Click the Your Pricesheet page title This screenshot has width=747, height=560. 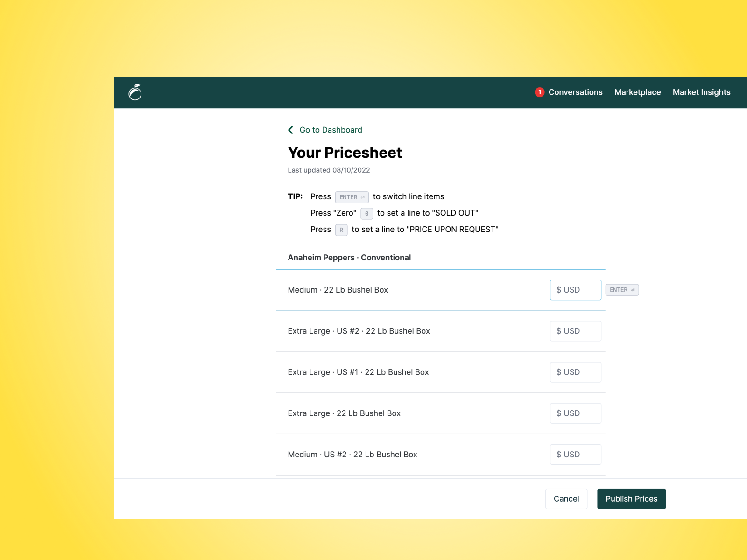pyautogui.click(x=345, y=153)
